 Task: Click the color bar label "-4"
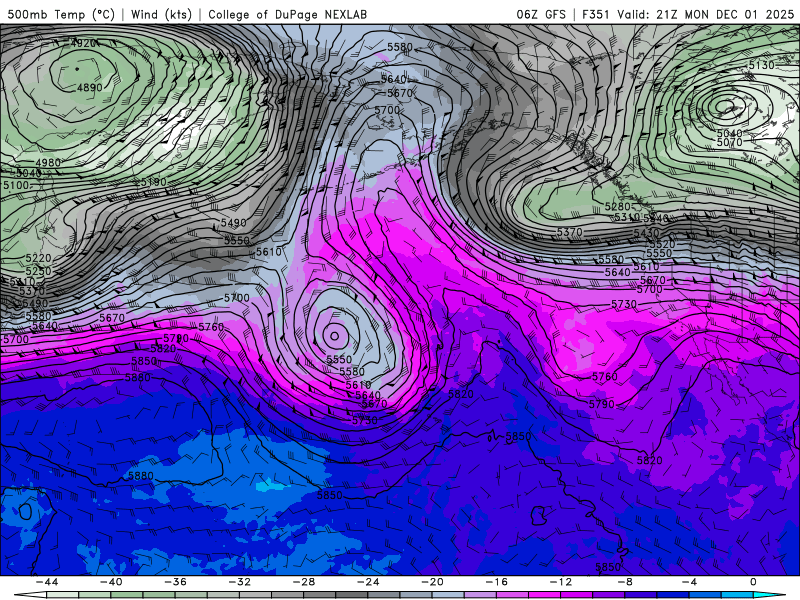point(689,582)
